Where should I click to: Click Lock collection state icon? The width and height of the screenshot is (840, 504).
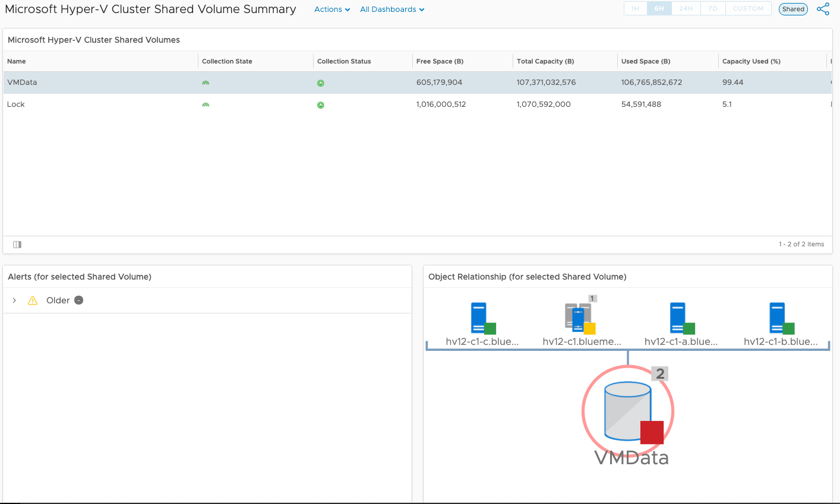(x=206, y=105)
